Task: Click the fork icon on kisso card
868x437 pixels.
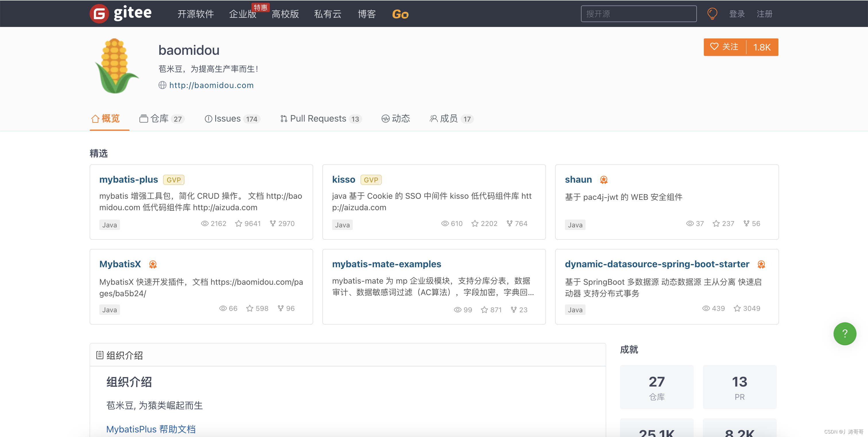Action: point(509,224)
